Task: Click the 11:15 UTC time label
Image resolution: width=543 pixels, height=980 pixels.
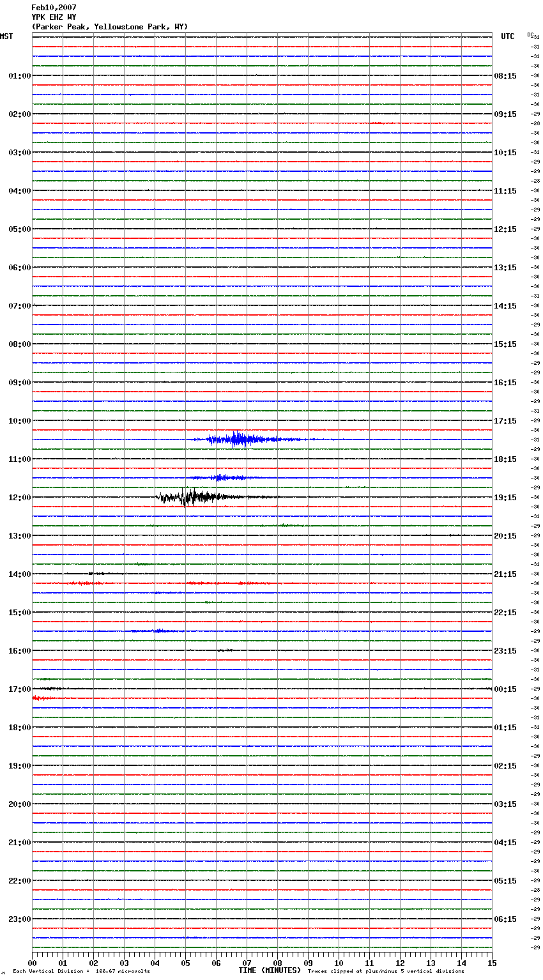Action: coord(505,191)
